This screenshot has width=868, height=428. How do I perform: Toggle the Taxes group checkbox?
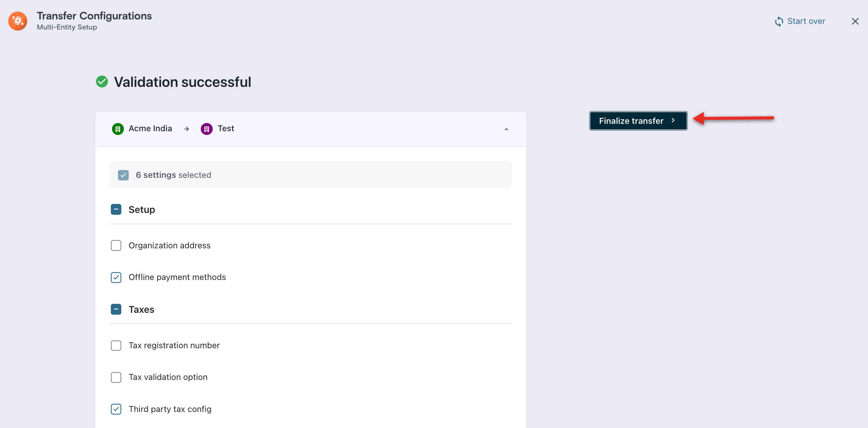[x=116, y=309]
